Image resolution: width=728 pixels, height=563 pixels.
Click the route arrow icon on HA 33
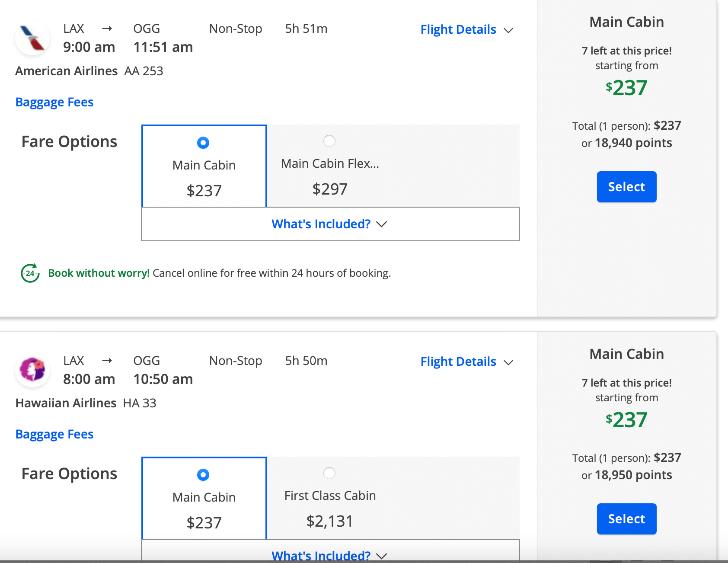(107, 361)
